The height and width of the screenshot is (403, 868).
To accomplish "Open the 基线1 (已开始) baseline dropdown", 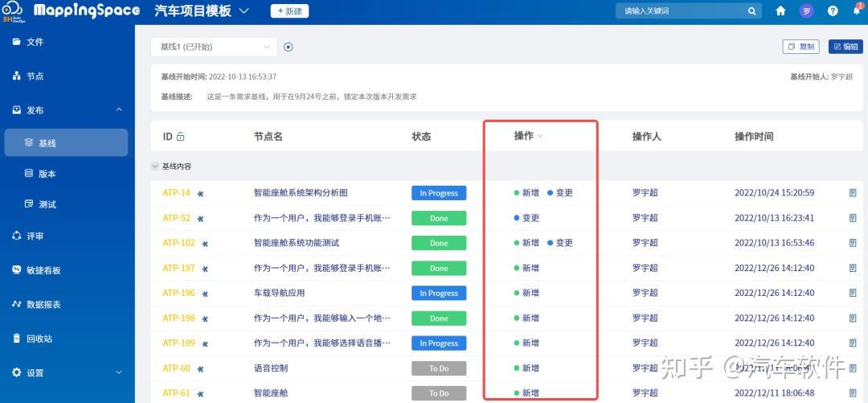I will (214, 47).
